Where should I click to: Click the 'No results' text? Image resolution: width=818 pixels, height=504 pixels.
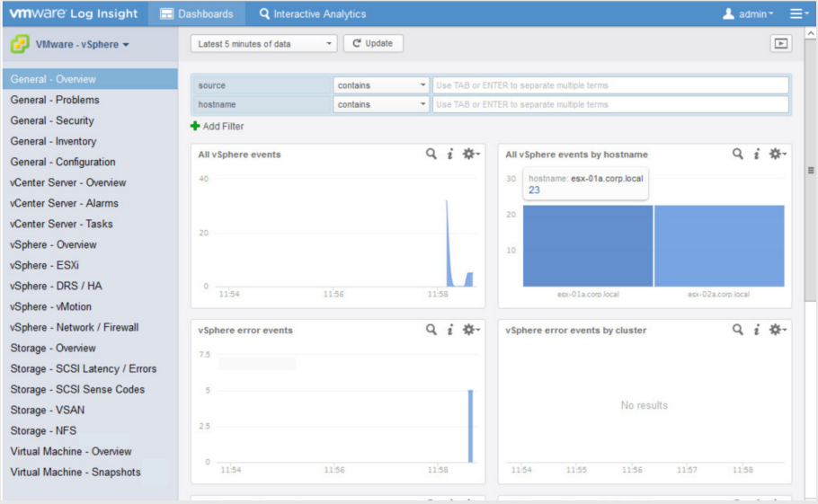point(645,405)
